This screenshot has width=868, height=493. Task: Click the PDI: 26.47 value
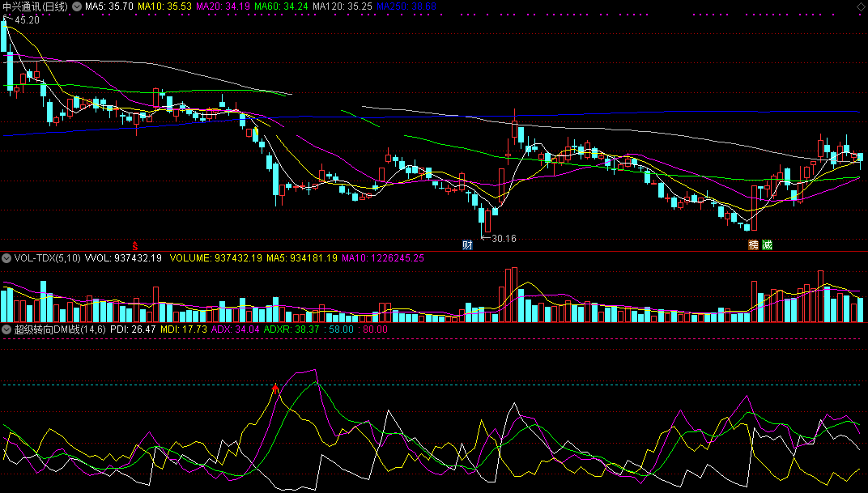133,329
